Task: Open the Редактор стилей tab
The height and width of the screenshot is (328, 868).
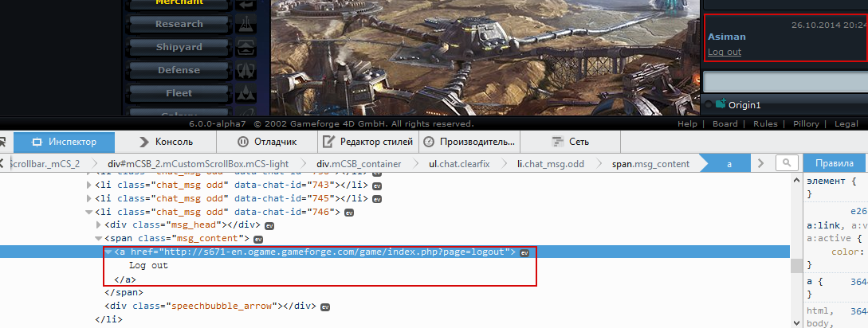Action: click(368, 143)
